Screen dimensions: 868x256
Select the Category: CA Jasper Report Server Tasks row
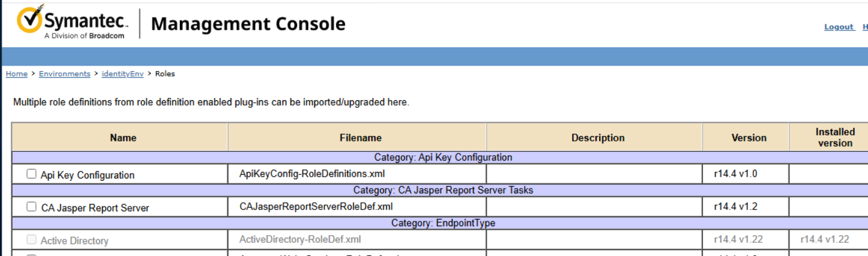pyautogui.click(x=443, y=190)
